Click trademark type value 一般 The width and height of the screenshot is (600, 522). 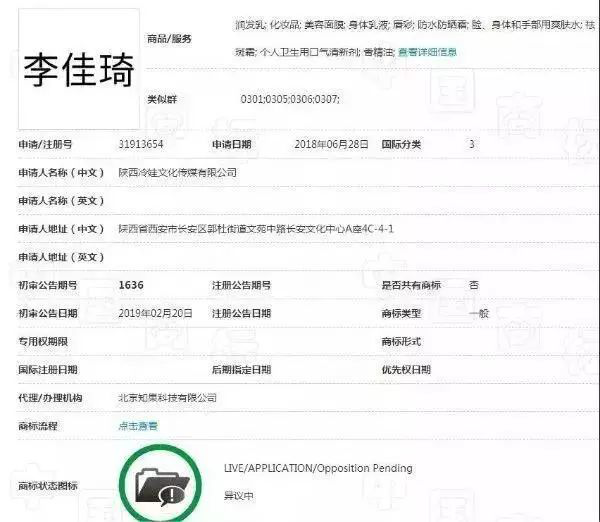pyautogui.click(x=479, y=313)
